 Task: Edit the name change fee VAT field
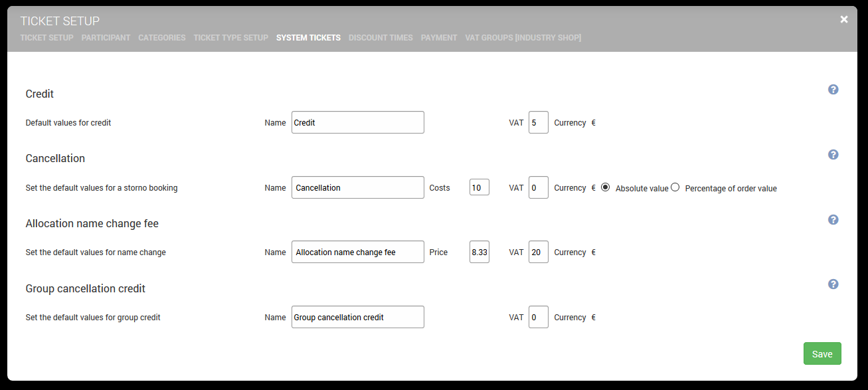pos(539,252)
